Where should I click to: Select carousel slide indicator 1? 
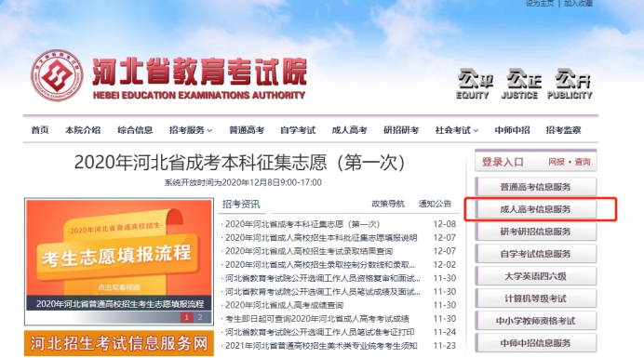pyautogui.click(x=187, y=317)
